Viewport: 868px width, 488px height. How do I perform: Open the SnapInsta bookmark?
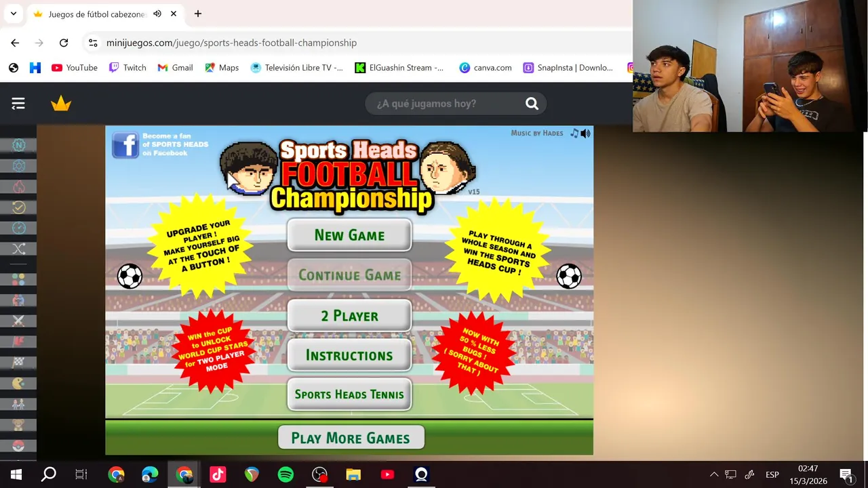point(568,68)
